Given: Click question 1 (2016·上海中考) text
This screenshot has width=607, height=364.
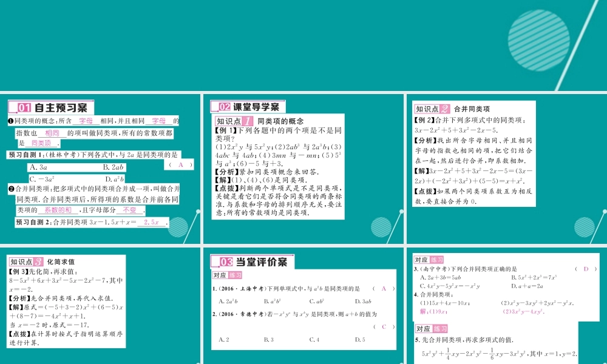Looking at the screenshot, I should tap(286, 289).
